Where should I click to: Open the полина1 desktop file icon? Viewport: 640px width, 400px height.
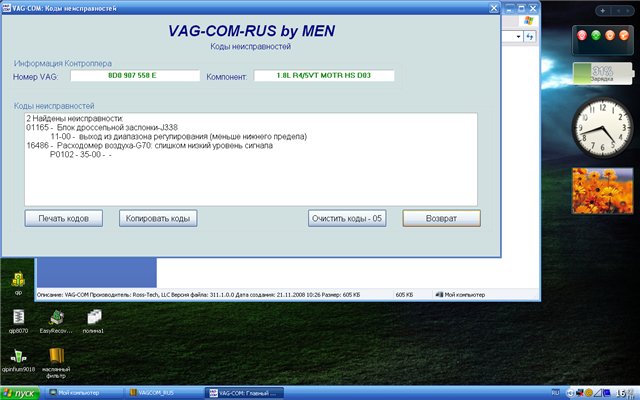(x=93, y=314)
